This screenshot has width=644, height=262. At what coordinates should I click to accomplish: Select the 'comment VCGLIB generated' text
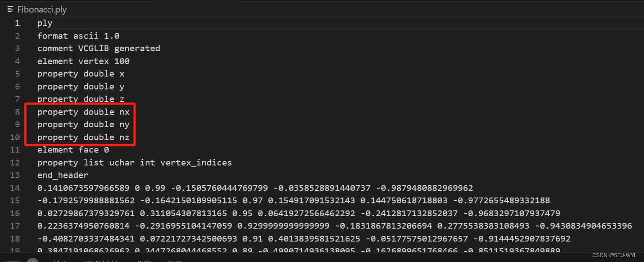[99, 48]
